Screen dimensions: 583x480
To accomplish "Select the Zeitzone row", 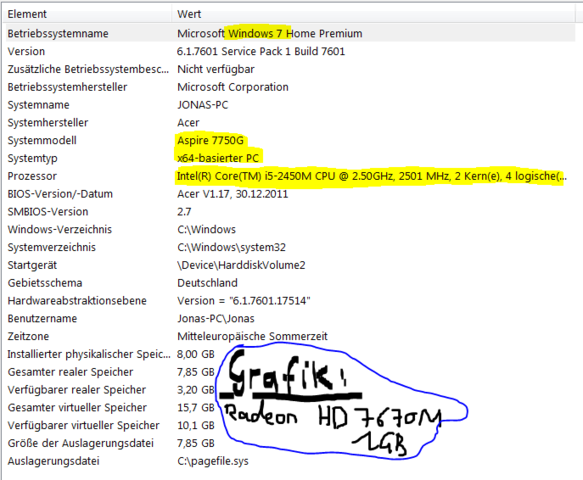I will (290, 336).
